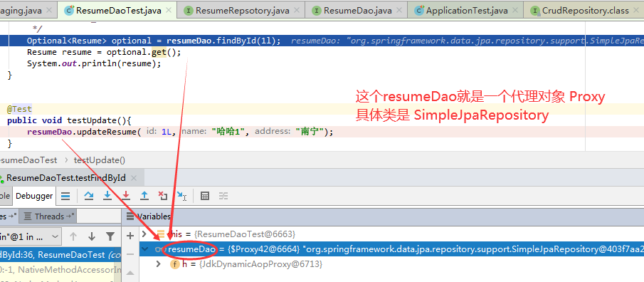Screen dimensions: 644x282
Task: Expand the h JdkDynamicAopProxy node
Action: pyautogui.click(x=159, y=264)
